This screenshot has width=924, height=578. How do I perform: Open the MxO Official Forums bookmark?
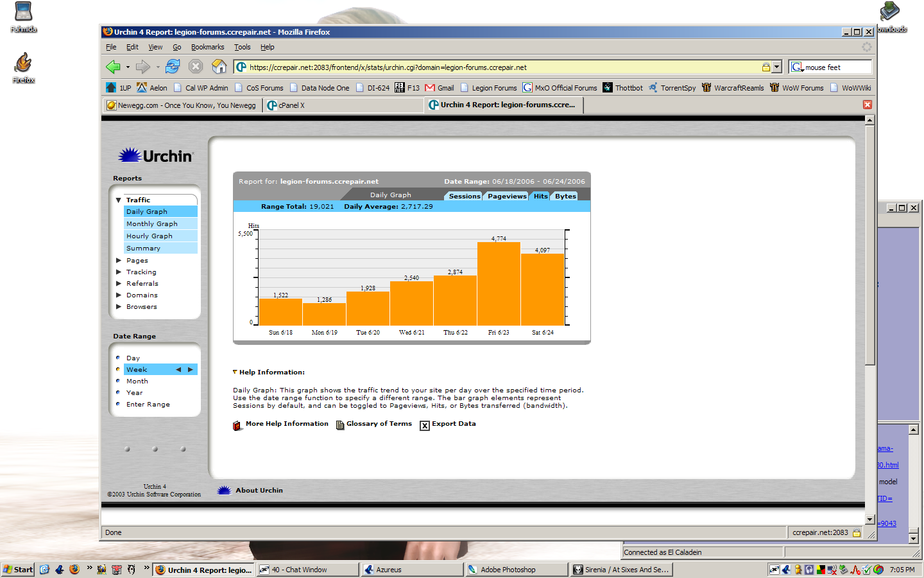[560, 88]
